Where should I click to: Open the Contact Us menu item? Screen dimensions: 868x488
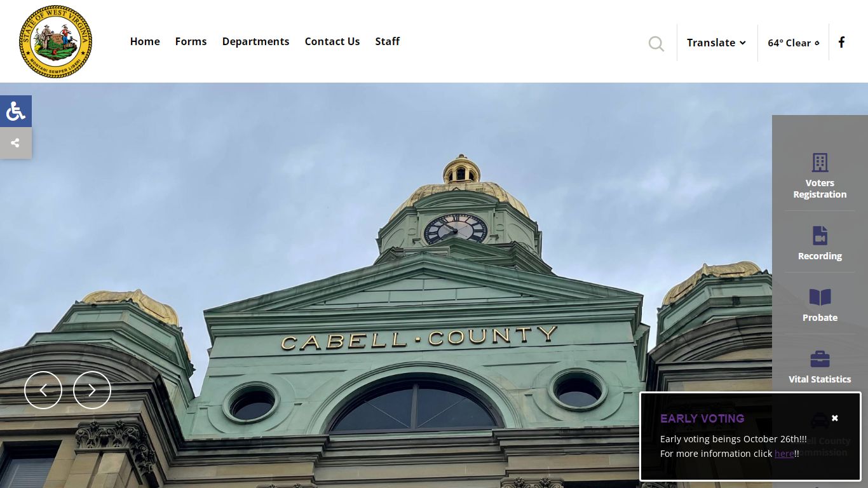(x=332, y=41)
